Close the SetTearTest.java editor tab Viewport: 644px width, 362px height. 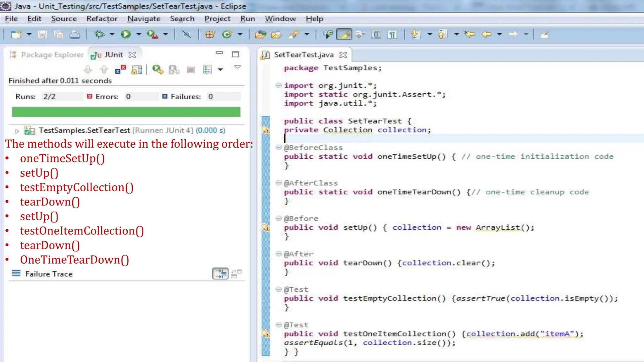pos(343,55)
